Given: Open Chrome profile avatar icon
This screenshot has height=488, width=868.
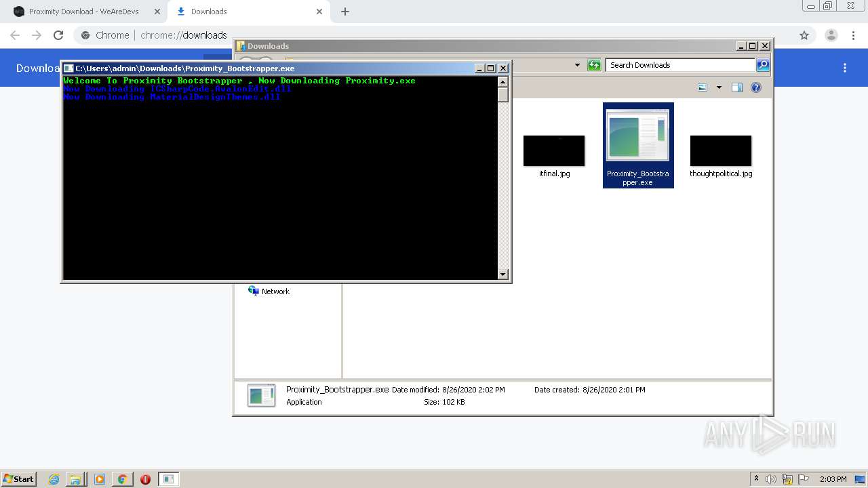Looking at the screenshot, I should 831,35.
